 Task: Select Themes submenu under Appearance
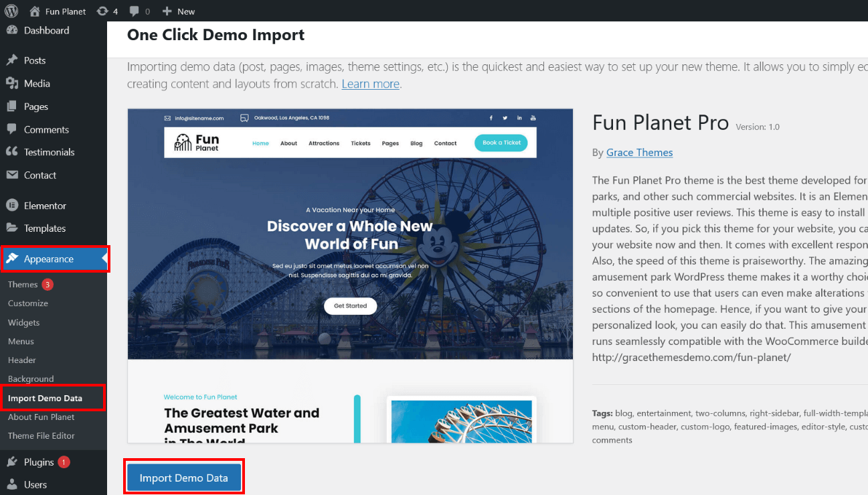pyautogui.click(x=23, y=285)
